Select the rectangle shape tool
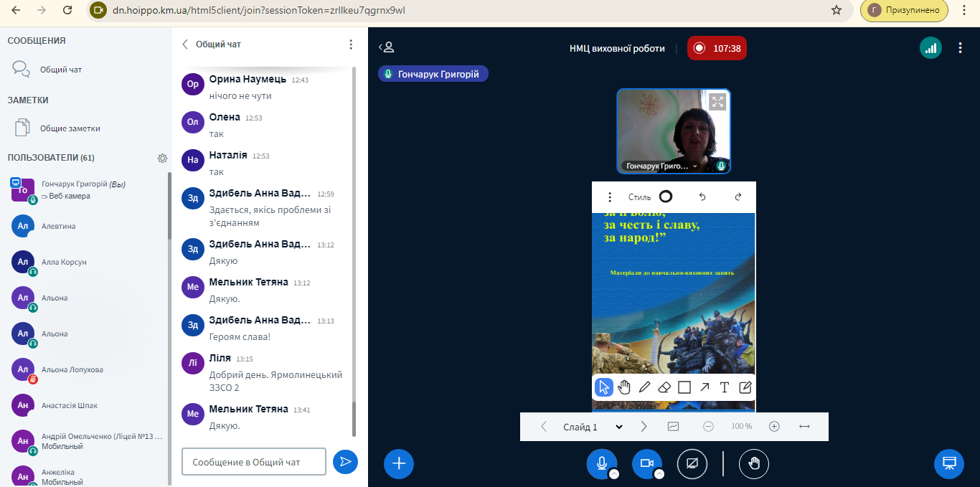This screenshot has width=980, height=487. point(684,387)
